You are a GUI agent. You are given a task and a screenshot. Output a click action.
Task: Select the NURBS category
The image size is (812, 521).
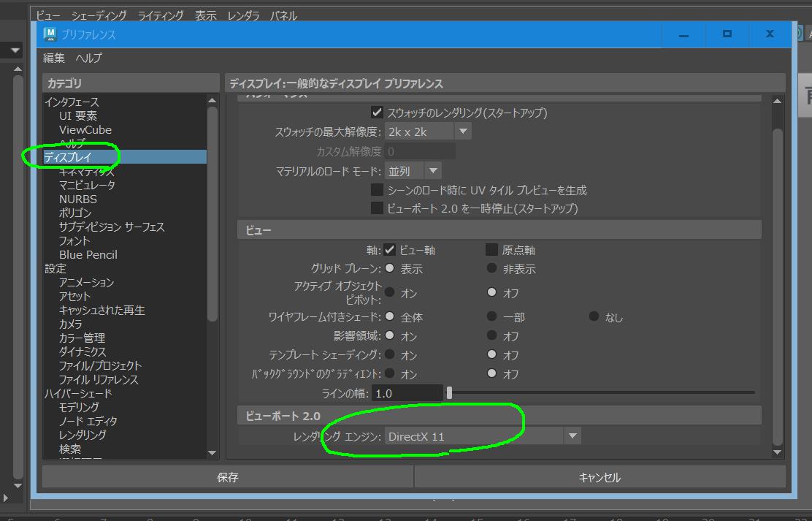77,199
